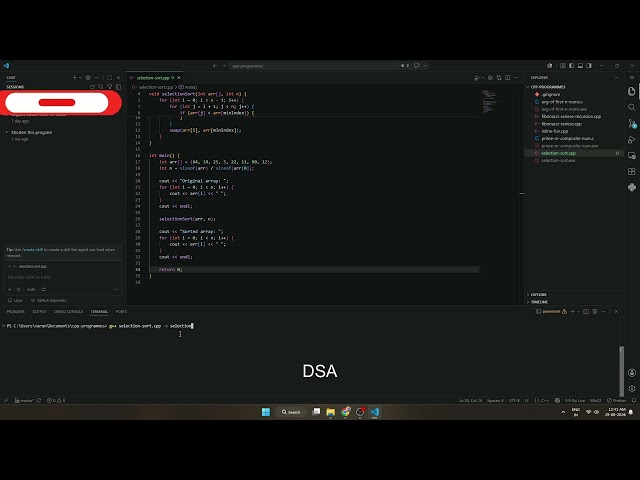Click the gear icon in editor toolbar
This screenshot has width=640, height=480.
coord(490,78)
